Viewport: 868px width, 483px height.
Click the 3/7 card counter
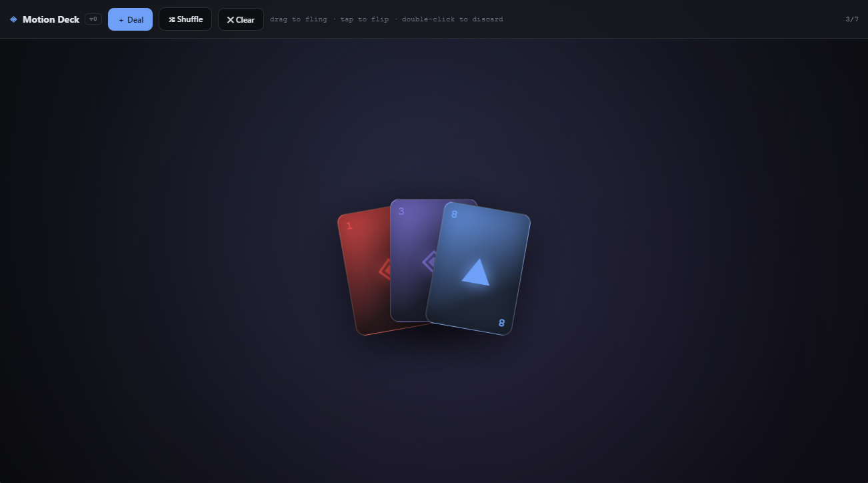point(852,19)
